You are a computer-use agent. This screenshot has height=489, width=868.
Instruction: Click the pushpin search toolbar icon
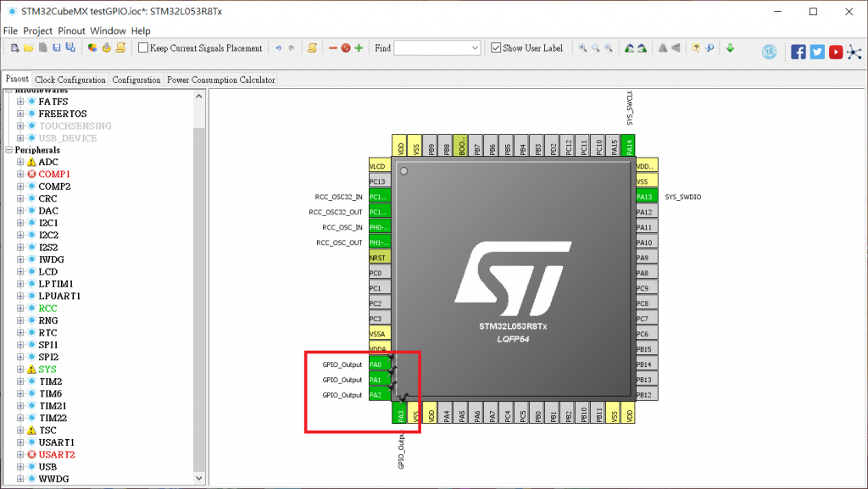[709, 48]
